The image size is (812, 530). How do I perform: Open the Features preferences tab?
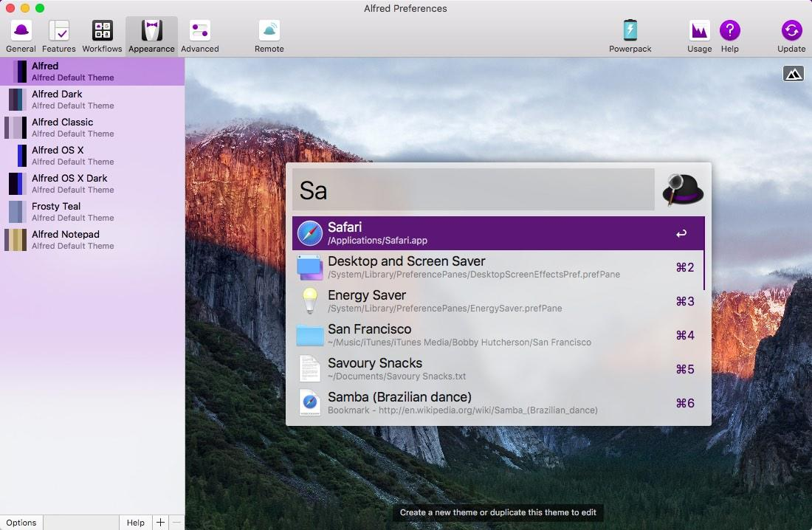click(58, 36)
